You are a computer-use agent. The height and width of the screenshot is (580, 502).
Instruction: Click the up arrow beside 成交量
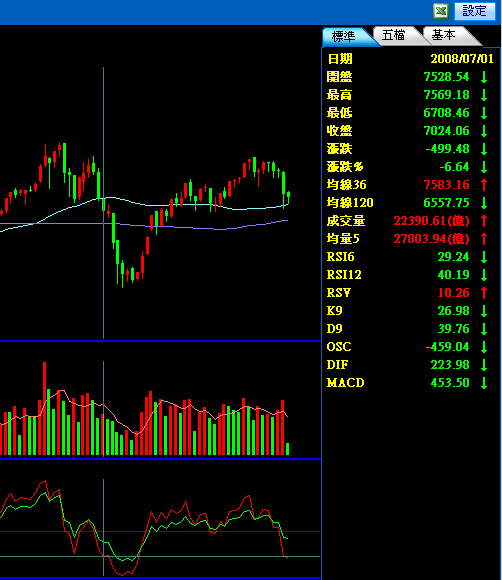(484, 221)
